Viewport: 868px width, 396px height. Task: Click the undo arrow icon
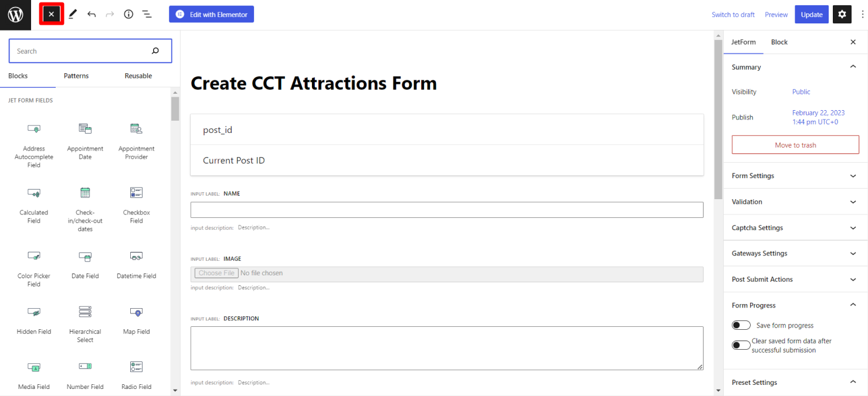pos(91,15)
